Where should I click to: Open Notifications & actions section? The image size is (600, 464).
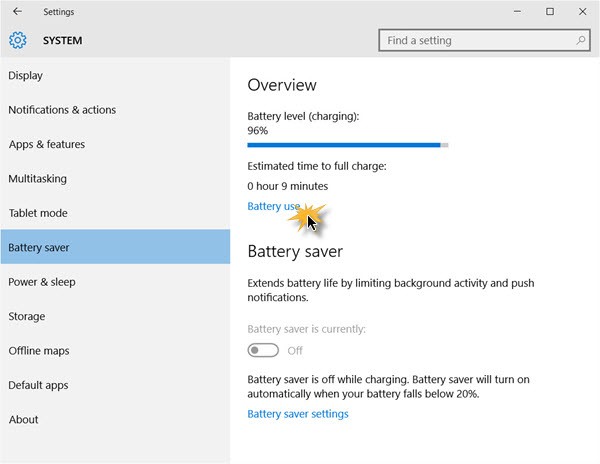(115, 110)
